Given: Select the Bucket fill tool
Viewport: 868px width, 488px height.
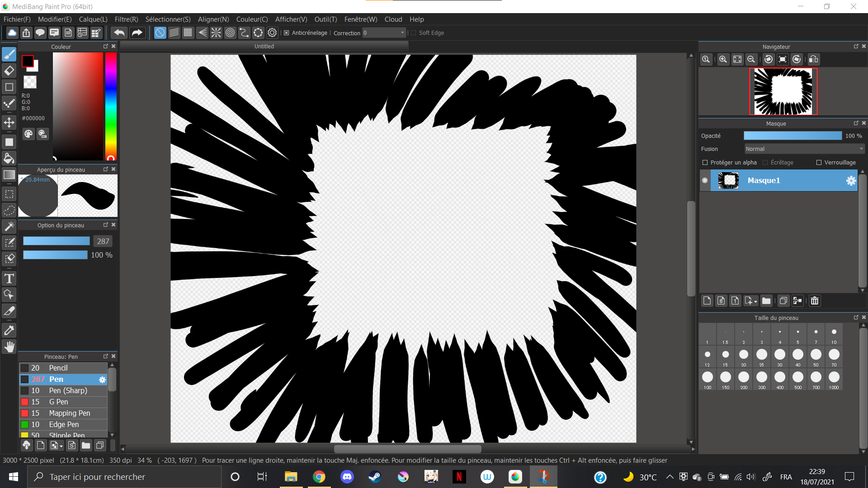Looking at the screenshot, I should tap(9, 158).
